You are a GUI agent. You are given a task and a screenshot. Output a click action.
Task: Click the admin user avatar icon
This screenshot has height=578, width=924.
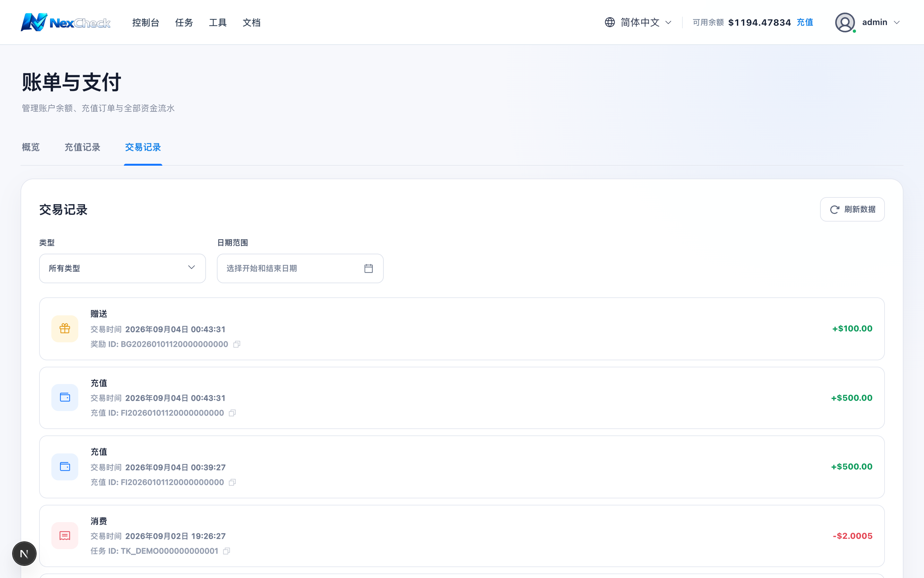pos(845,22)
